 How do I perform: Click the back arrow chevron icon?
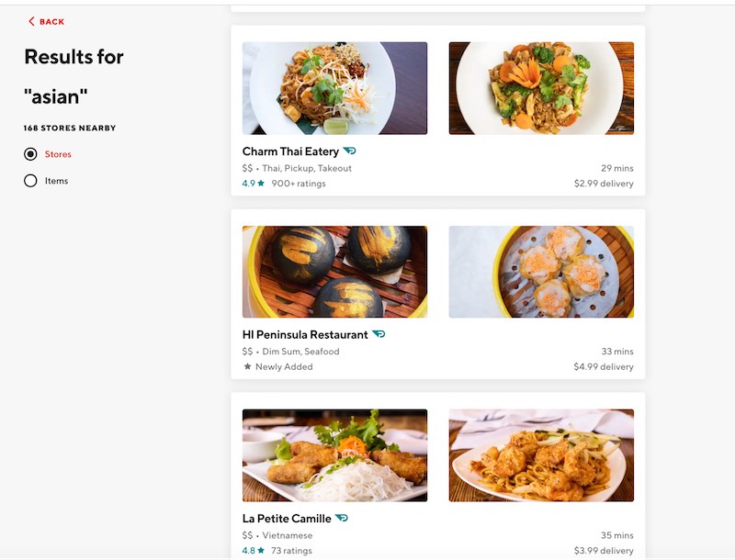tap(31, 21)
